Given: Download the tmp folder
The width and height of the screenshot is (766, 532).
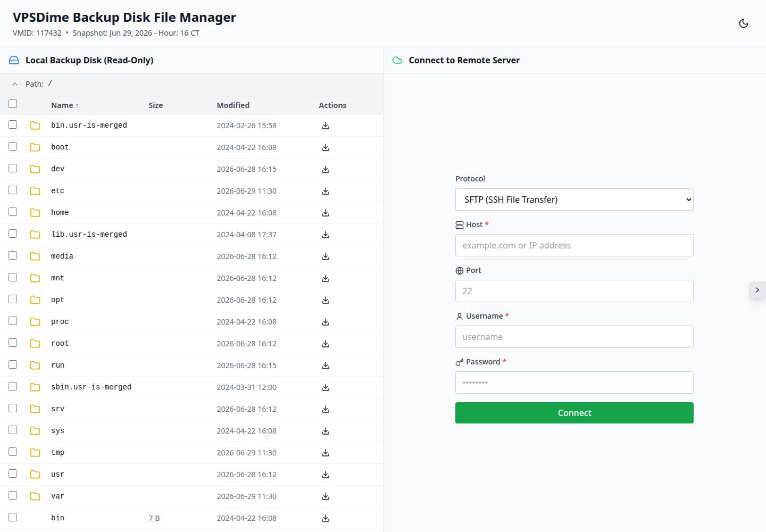Looking at the screenshot, I should coord(326,453).
